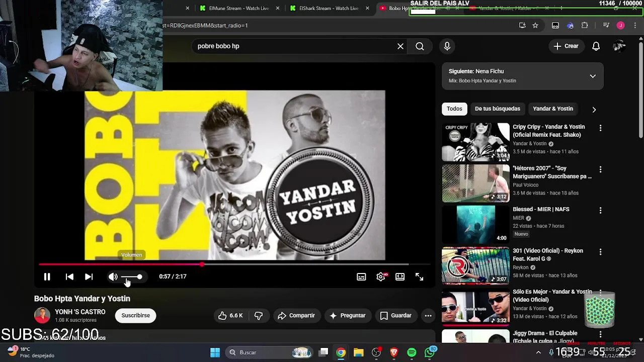644x362 pixels.
Task: Open Cripy Cripy video thumbnail
Action: click(475, 142)
